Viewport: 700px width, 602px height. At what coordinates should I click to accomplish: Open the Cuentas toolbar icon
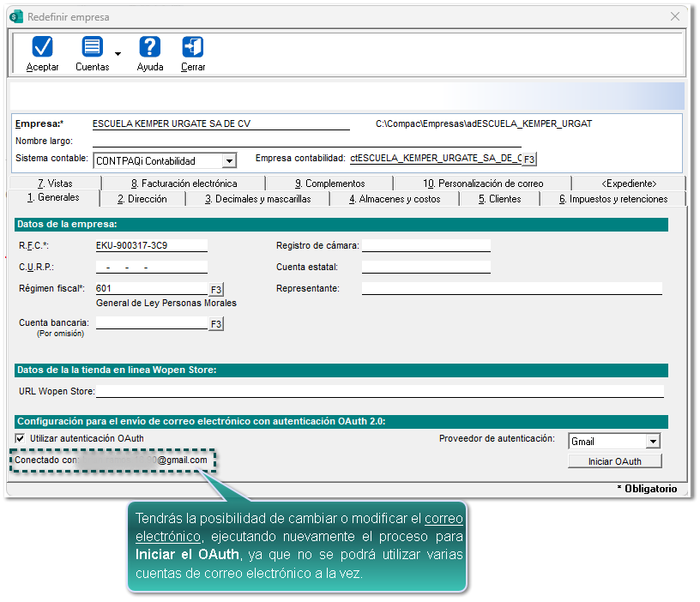click(92, 48)
